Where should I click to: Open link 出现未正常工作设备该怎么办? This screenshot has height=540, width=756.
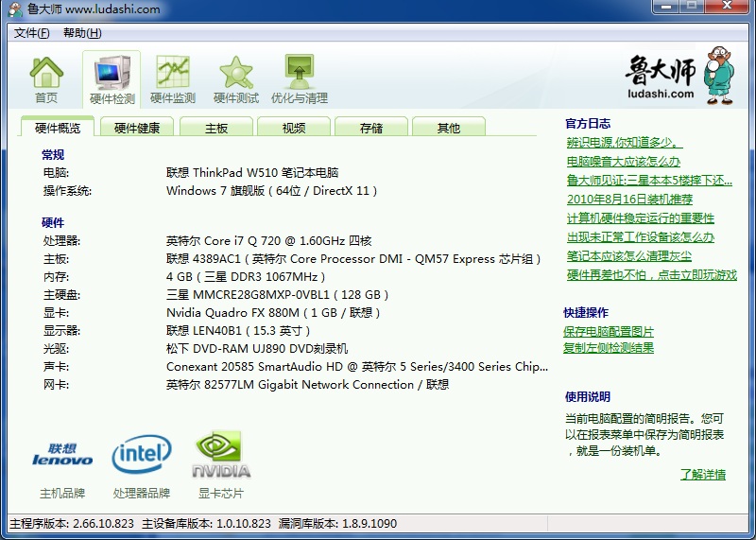tap(641, 237)
